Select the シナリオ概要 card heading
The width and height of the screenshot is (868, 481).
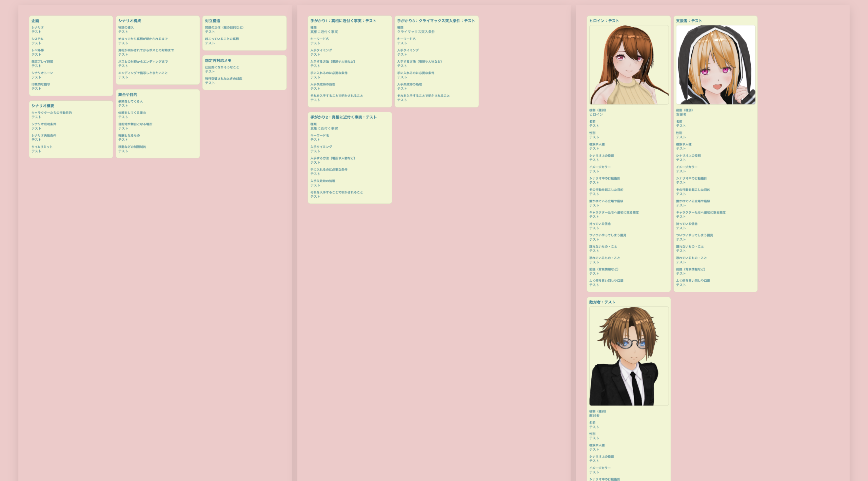43,106
